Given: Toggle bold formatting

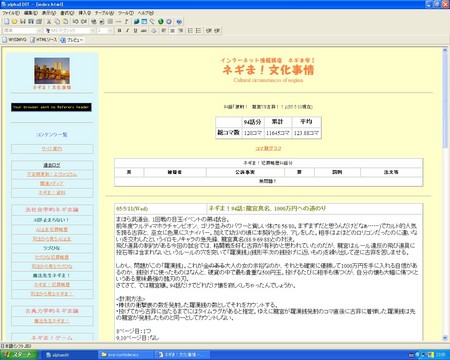Looking at the screenshot, I should 119,31.
